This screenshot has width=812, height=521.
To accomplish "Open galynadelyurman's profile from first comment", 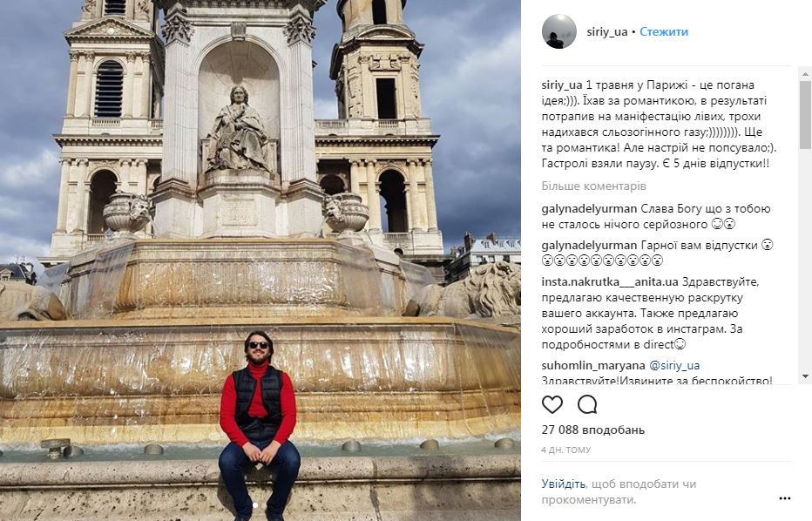I will click(589, 209).
